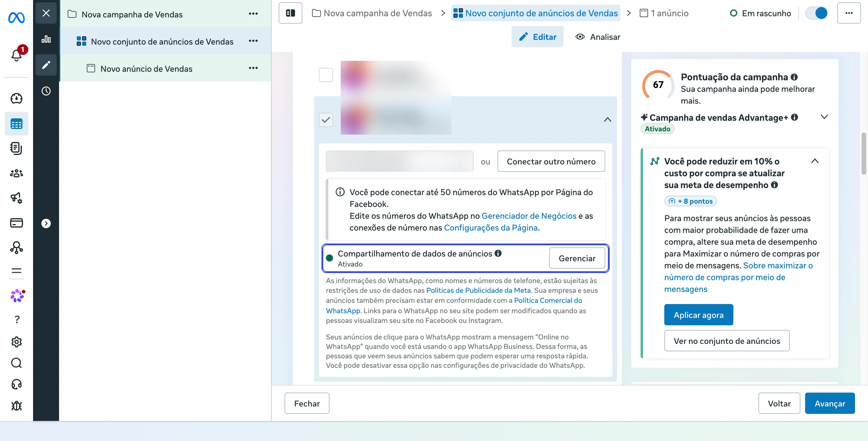
Task: Open Gerenciador de Negócios link
Action: (529, 215)
